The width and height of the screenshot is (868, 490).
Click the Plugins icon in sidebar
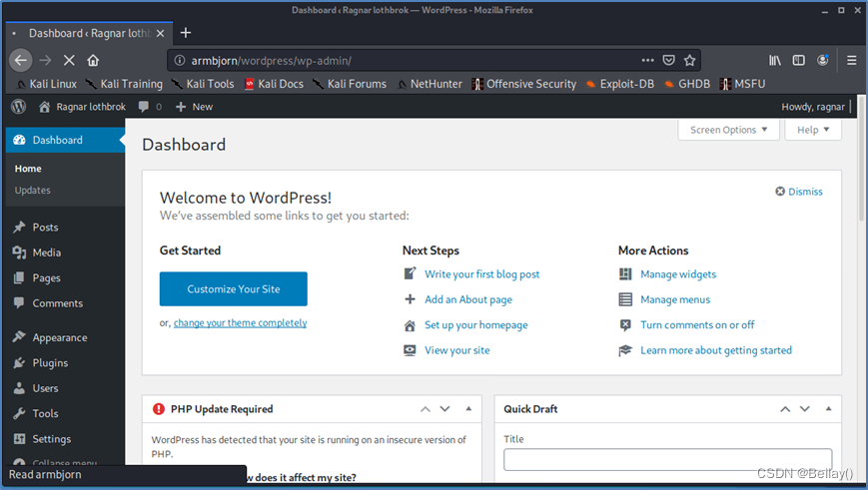click(19, 363)
